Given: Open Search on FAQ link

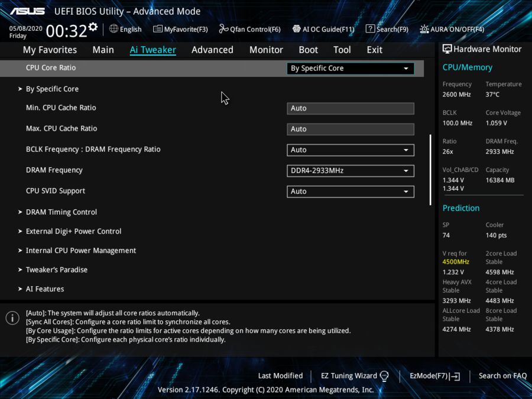Looking at the screenshot, I should [x=502, y=376].
